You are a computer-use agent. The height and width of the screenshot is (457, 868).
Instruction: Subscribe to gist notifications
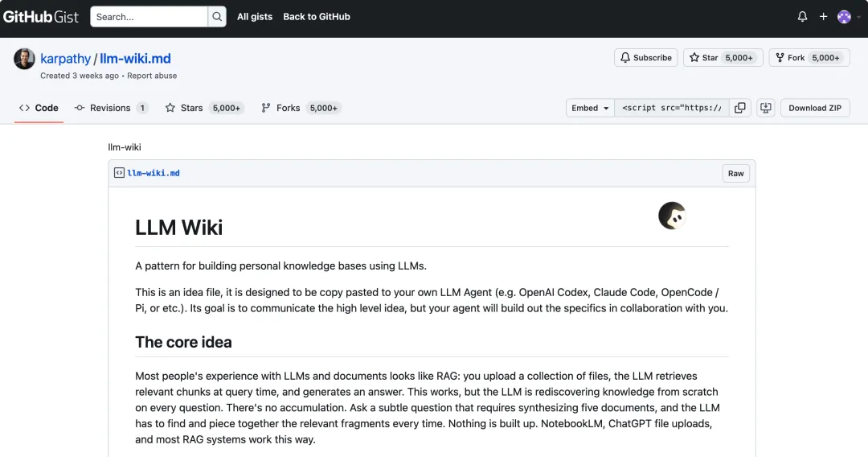[644, 58]
